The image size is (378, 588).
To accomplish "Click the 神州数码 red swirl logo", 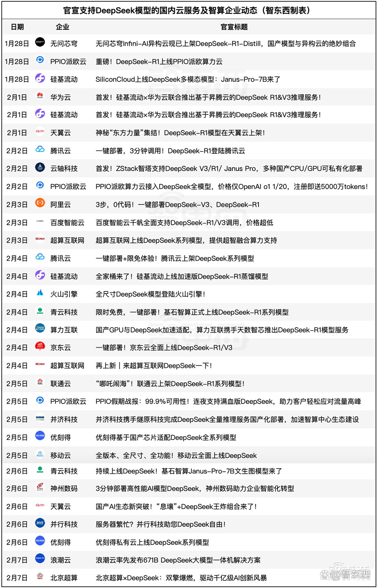I will coord(40,487).
